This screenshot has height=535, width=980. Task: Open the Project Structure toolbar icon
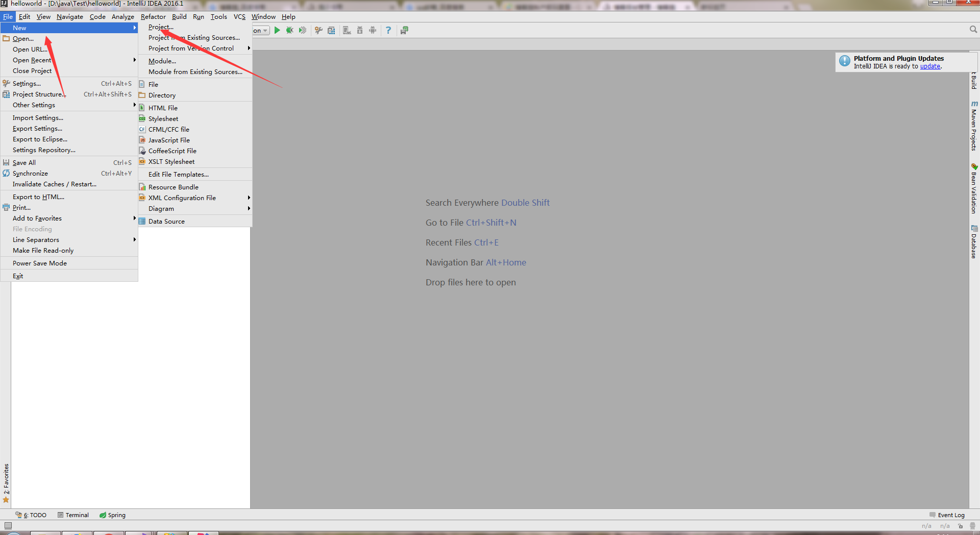click(x=331, y=30)
